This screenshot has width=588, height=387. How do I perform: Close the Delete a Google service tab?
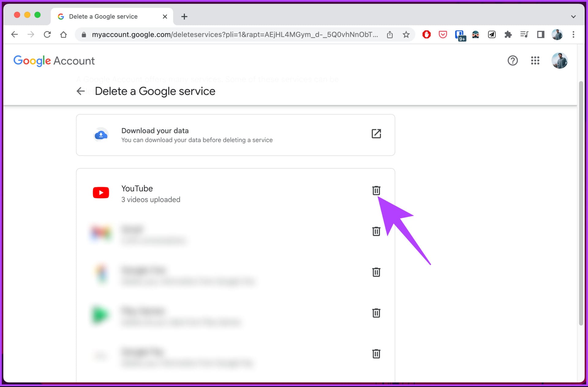(165, 17)
